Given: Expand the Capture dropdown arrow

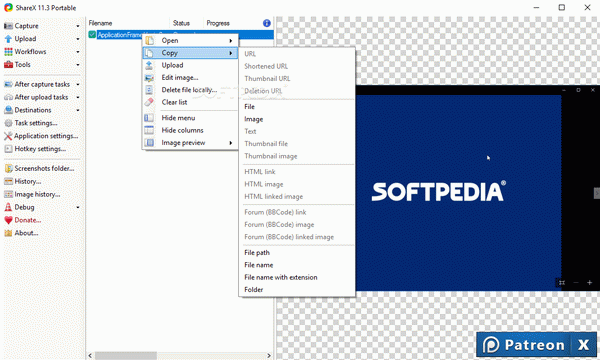Looking at the screenshot, I should pos(78,26).
